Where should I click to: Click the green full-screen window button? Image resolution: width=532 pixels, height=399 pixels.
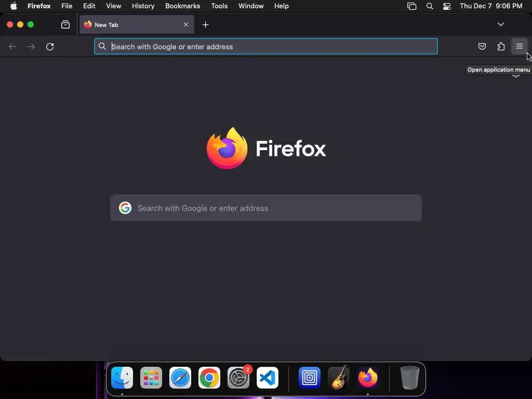[31, 24]
